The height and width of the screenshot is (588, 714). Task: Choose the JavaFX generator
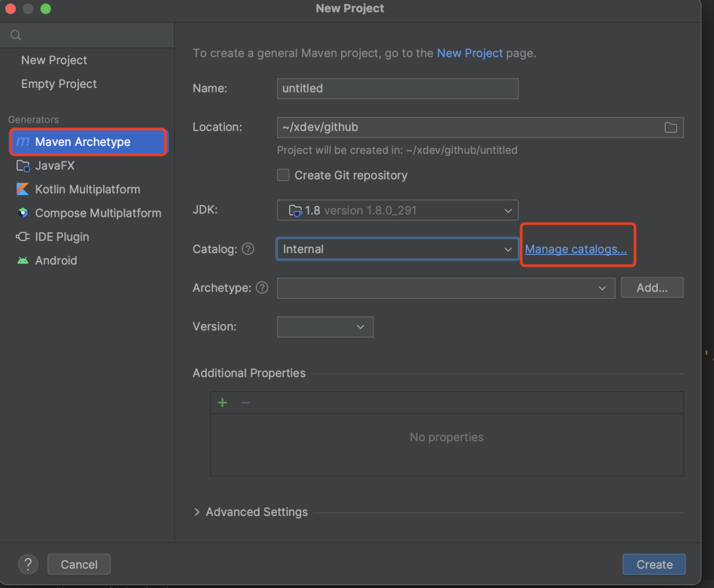coord(54,166)
